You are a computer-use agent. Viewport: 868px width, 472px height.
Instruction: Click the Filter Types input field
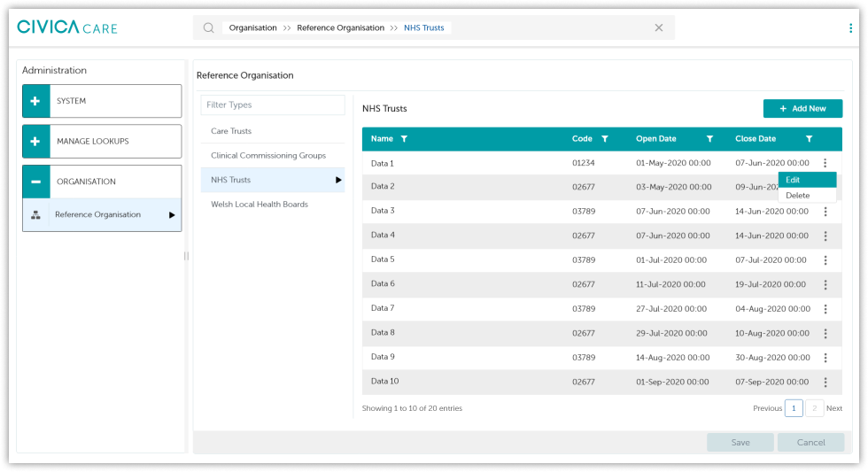point(273,104)
